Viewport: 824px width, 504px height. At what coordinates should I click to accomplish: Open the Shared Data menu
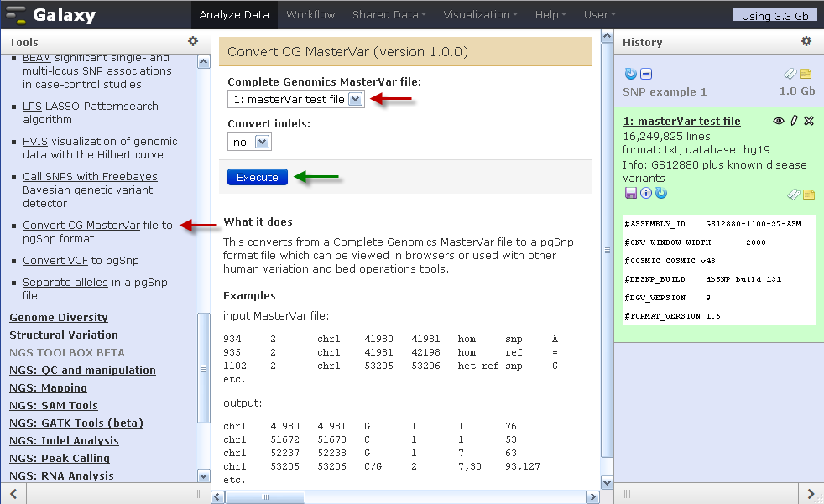coord(389,15)
